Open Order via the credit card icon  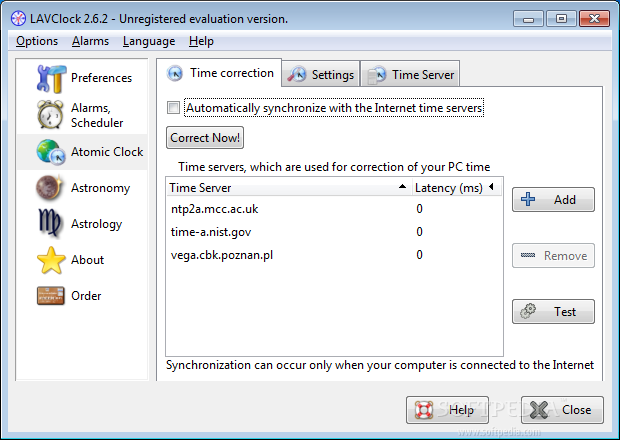[51, 296]
